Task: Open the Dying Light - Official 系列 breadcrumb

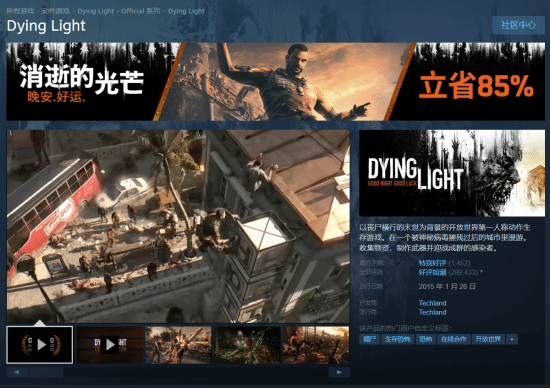Action: [x=119, y=11]
